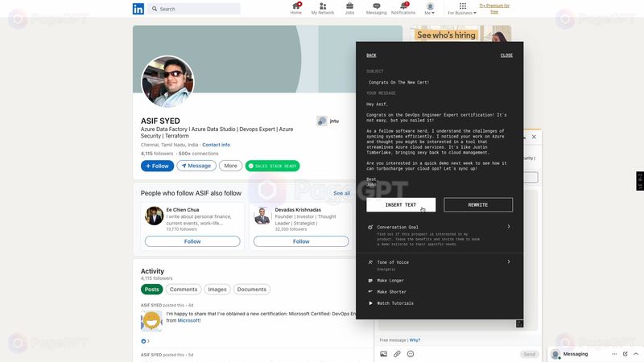Follow Devadas Krishnadas
The image size is (644, 362).
click(301, 241)
